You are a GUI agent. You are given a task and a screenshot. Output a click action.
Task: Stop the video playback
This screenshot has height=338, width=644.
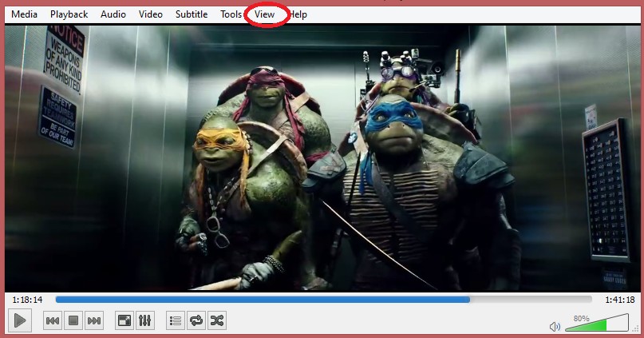pyautogui.click(x=73, y=320)
